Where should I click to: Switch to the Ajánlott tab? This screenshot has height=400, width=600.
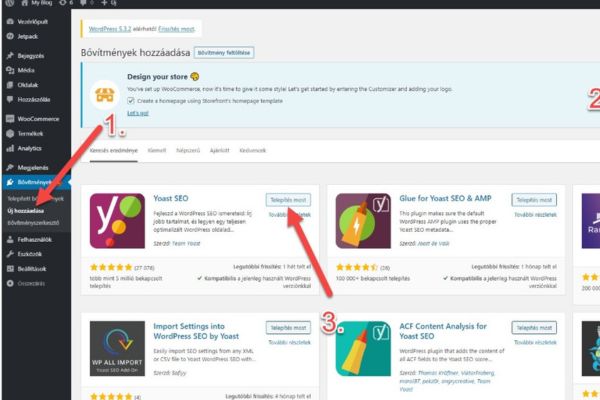(x=220, y=150)
